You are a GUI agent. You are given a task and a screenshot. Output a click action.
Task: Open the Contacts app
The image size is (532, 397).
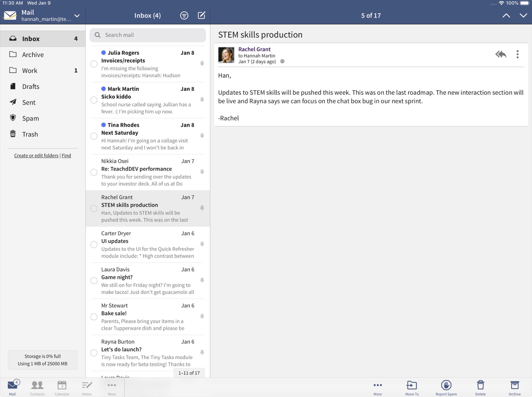(x=37, y=387)
